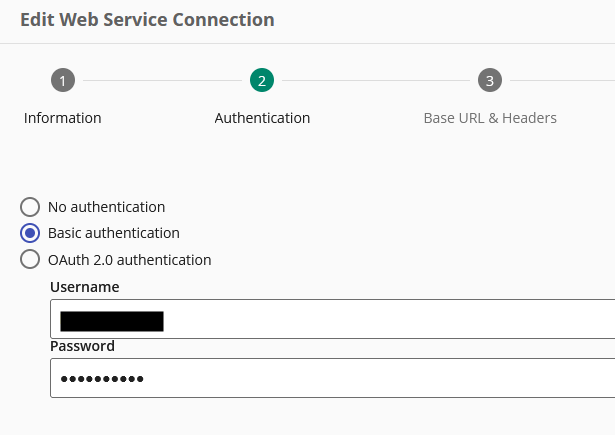Open the Authentication step label
Screen dimensions: 615x435
tap(262, 118)
